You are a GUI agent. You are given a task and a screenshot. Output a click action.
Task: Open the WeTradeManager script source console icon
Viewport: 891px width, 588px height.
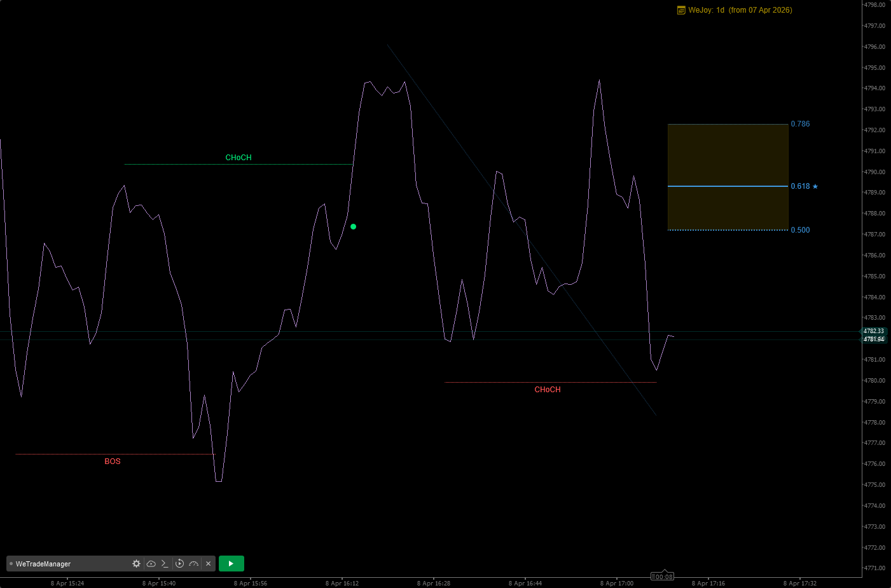[164, 563]
